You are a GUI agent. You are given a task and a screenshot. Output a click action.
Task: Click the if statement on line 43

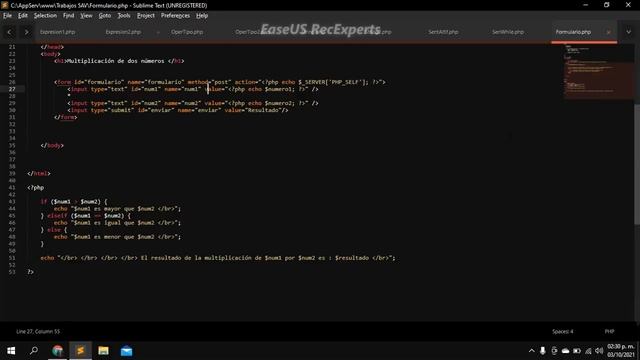click(x=74, y=202)
